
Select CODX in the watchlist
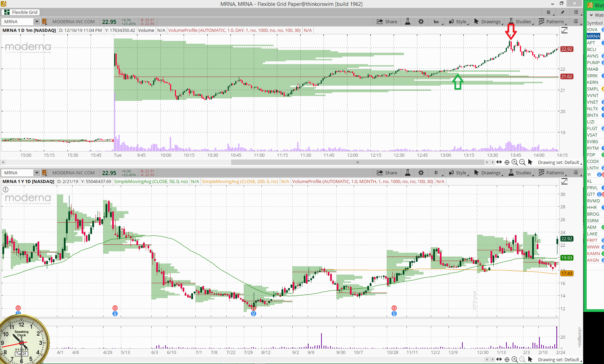tap(593, 161)
